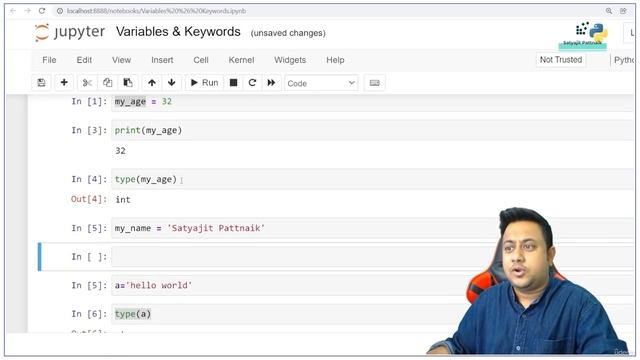Open the Cell menu

point(201,60)
